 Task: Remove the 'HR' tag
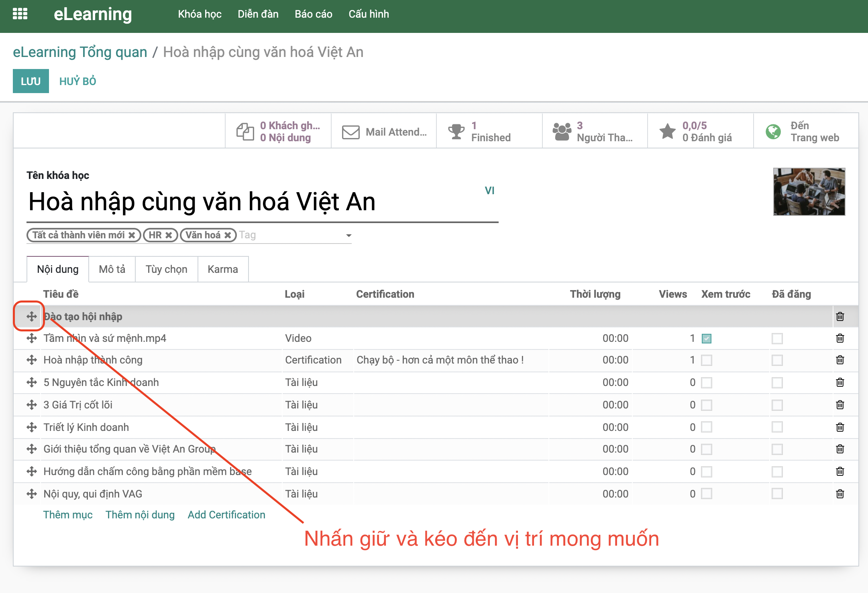[x=169, y=235]
